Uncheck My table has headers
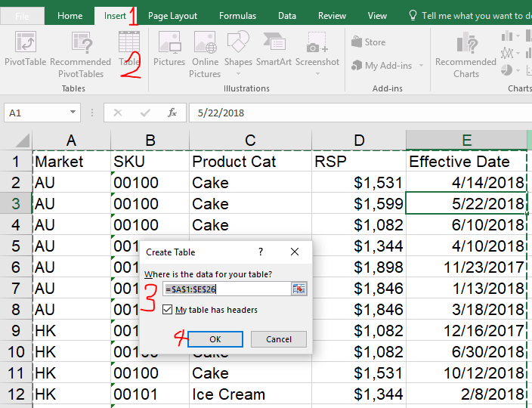The width and height of the screenshot is (532, 408). pyautogui.click(x=168, y=310)
